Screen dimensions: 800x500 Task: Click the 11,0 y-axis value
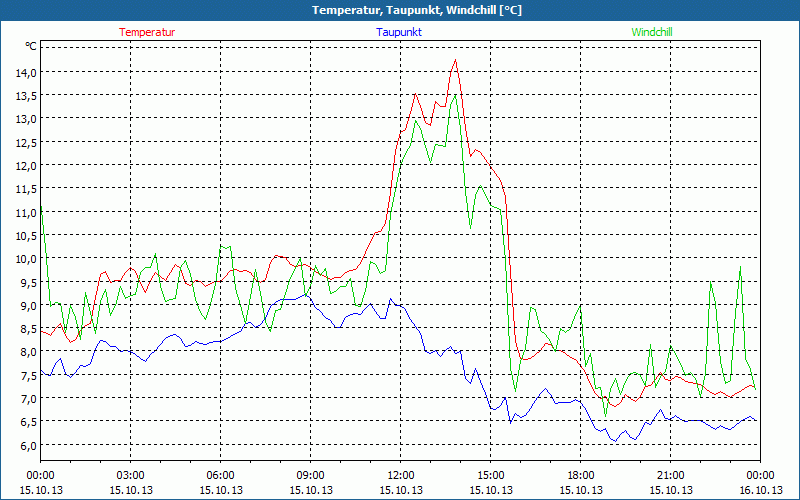click(27, 213)
